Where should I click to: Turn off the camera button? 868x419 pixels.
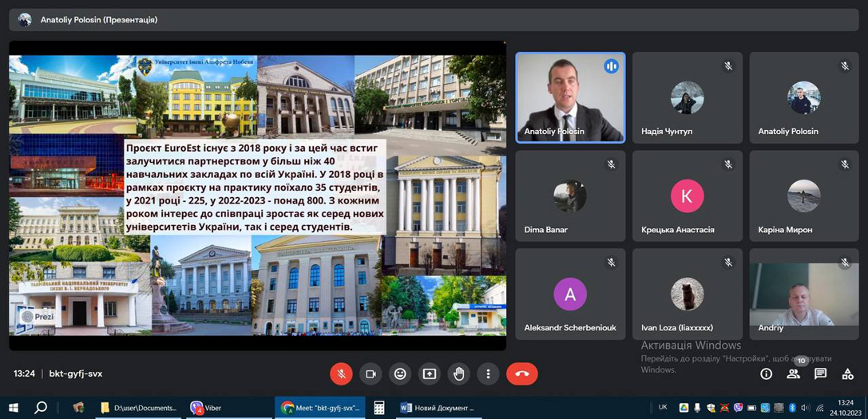pos(371,374)
